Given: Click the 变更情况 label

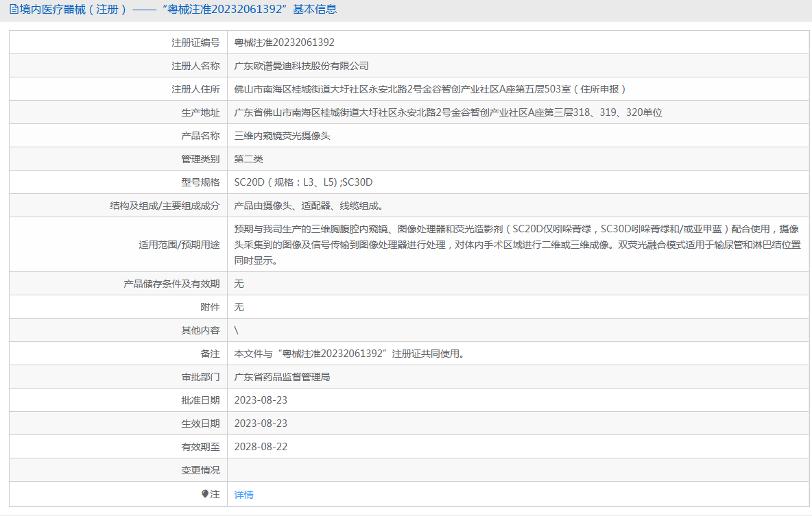Looking at the screenshot, I should (200, 470).
